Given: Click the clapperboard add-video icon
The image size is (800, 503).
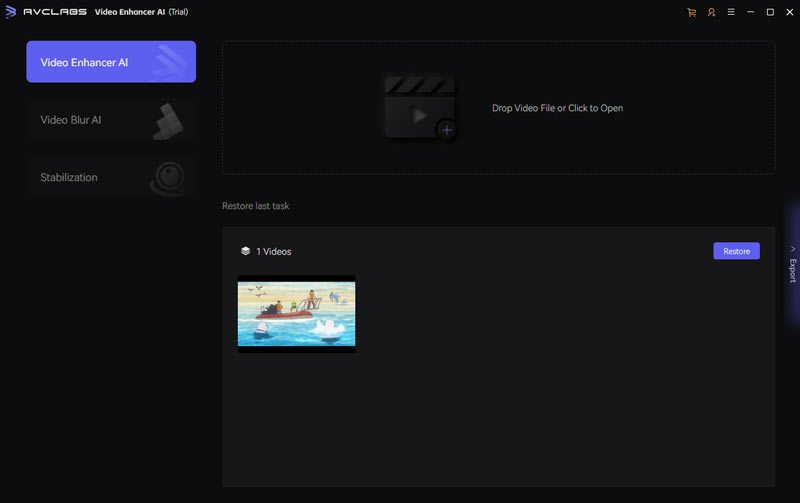Looking at the screenshot, I should (419, 107).
